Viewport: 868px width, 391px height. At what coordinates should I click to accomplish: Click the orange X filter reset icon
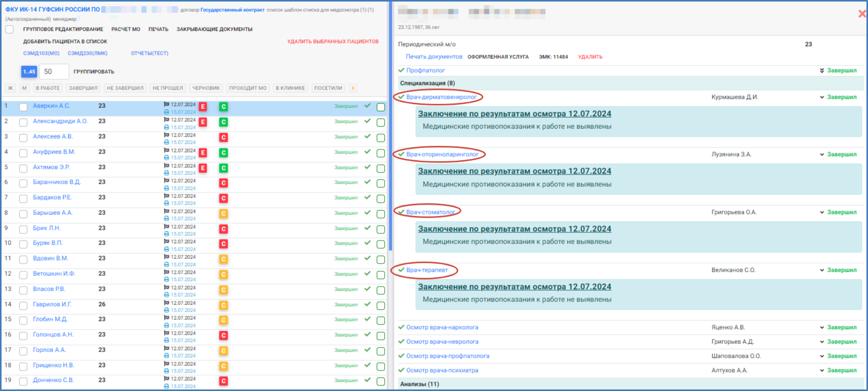(353, 88)
